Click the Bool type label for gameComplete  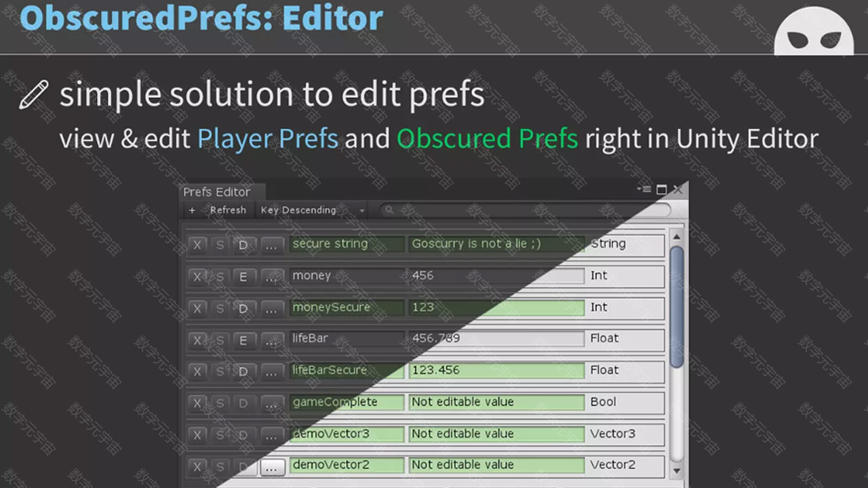tap(603, 402)
